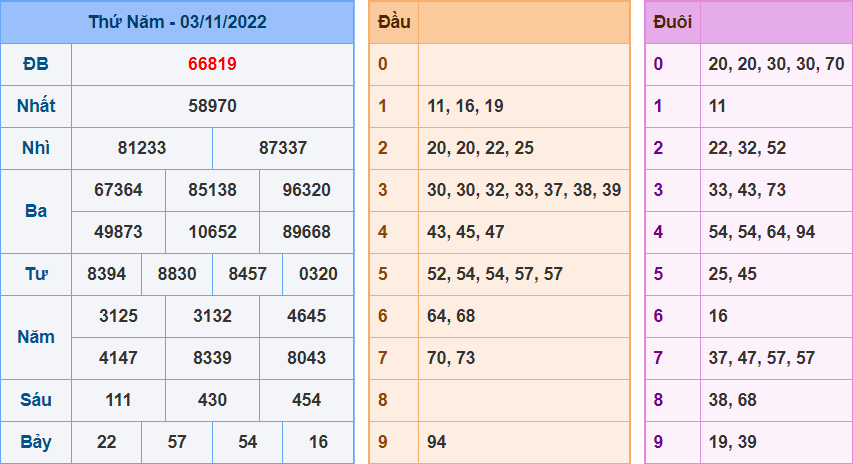The height and width of the screenshot is (464, 853).
Task: Select fifth prize number 8339
Action: [x=212, y=357]
